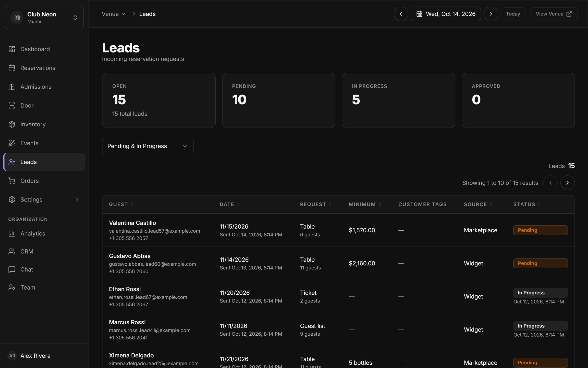Sort the table by Date column
588x368 pixels.
click(x=230, y=204)
